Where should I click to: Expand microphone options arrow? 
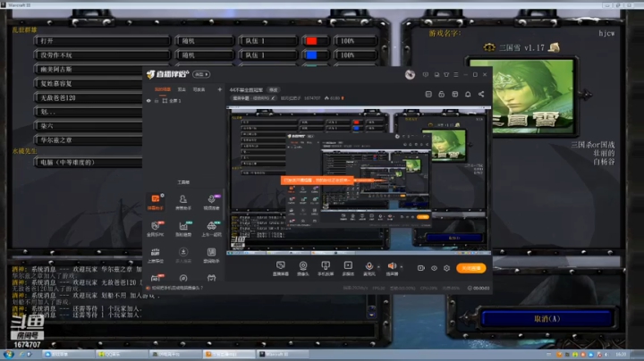pos(378,267)
